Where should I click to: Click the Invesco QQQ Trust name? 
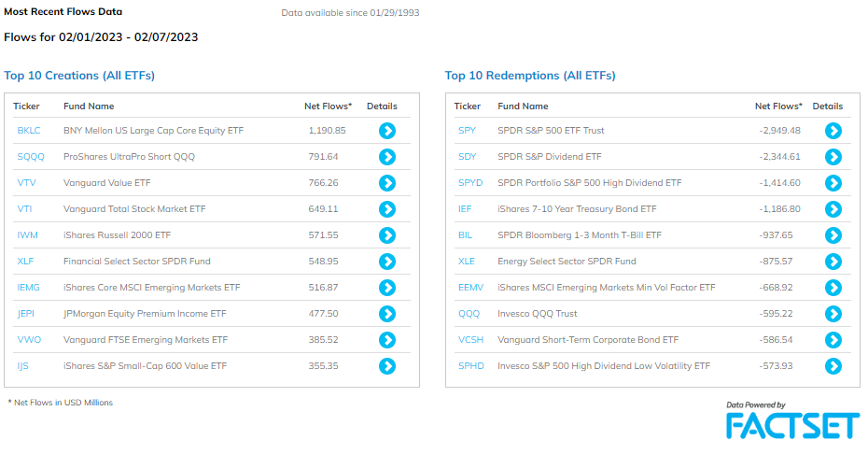coord(537,313)
